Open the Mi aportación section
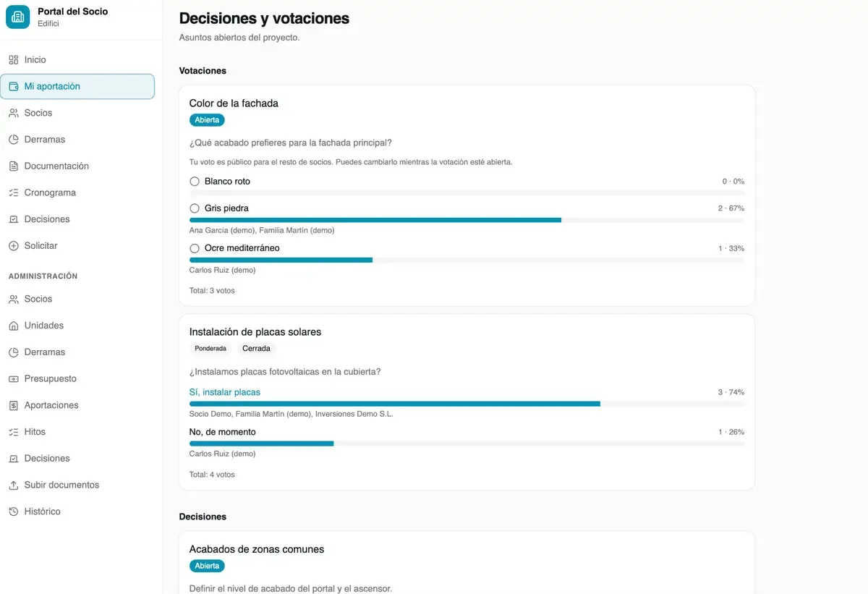 point(77,86)
